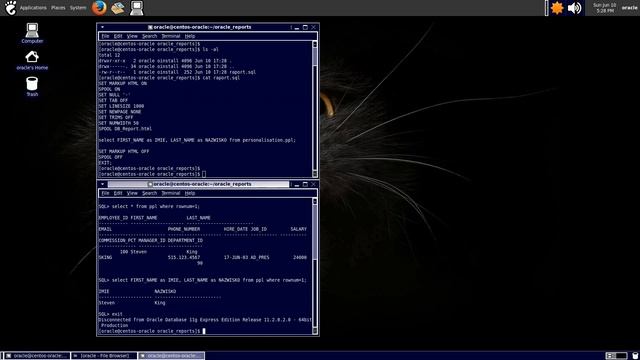The image size is (640, 360).
Task: Click the trash applet in bottom panel
Action: pyautogui.click(x=635, y=356)
